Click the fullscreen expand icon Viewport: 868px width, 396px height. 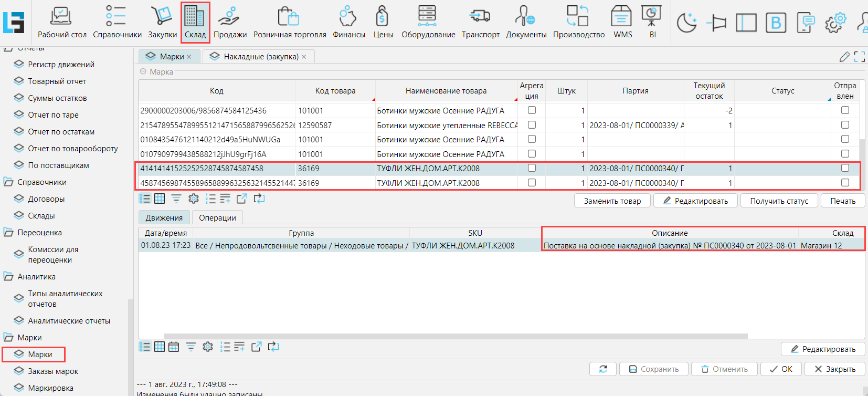859,57
